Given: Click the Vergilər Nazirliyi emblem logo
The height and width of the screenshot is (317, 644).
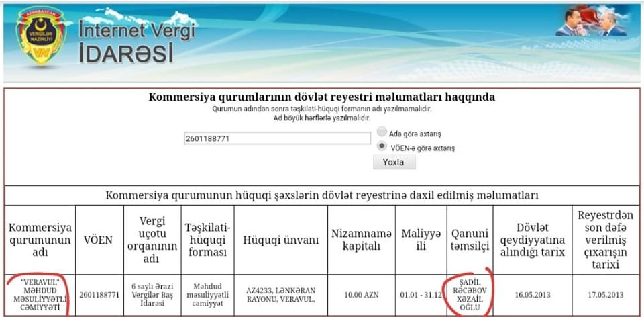Looking at the screenshot, I should click(42, 36).
